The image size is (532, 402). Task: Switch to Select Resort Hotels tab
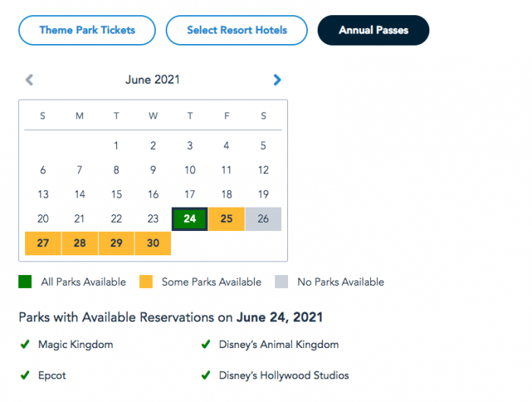pos(237,30)
